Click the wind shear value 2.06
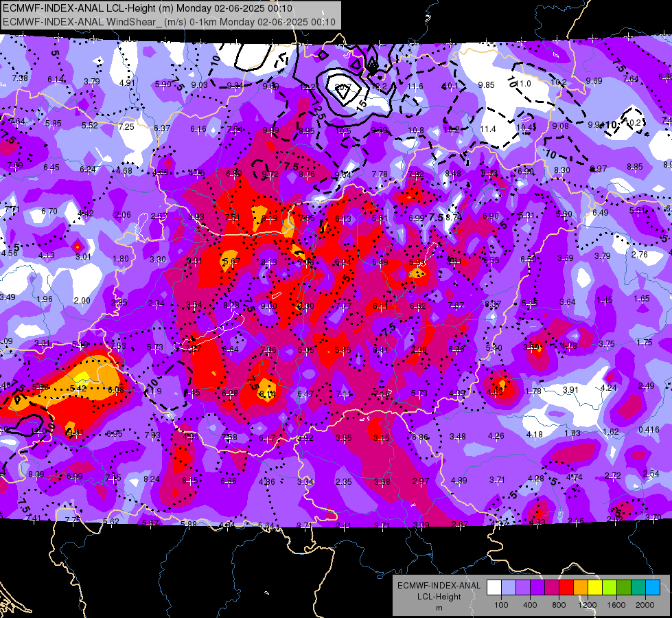 [123, 215]
